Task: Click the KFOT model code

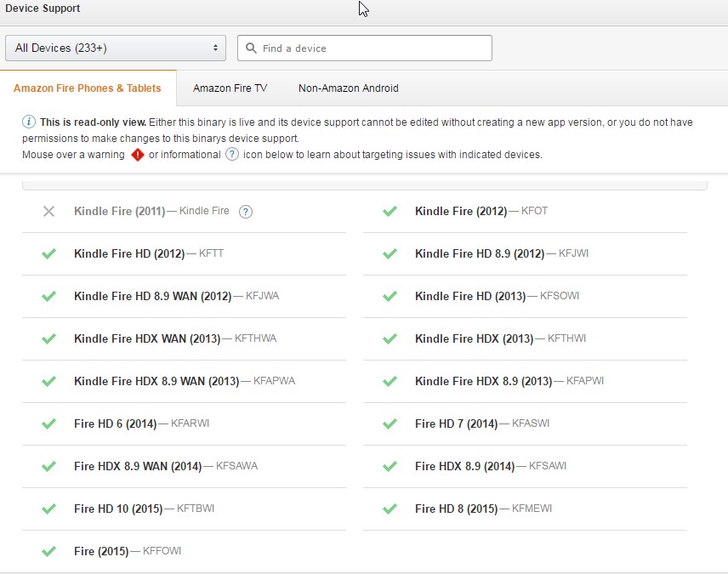Action: click(534, 211)
